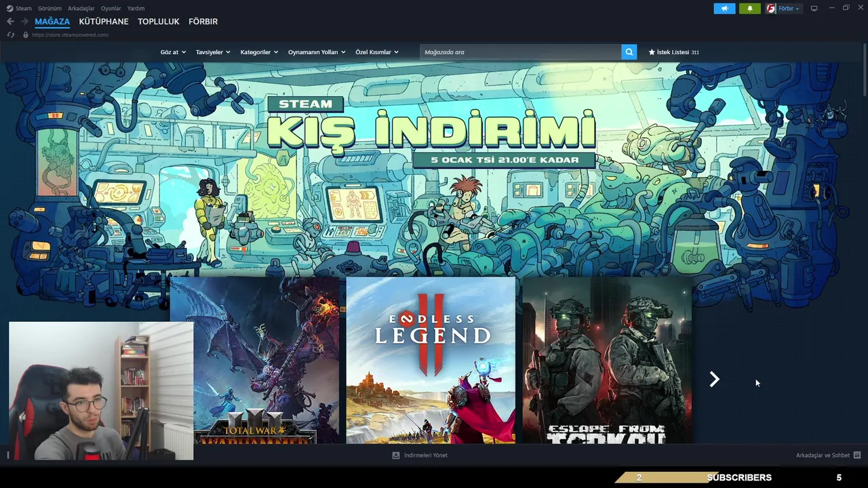Expand the Kategoriler dropdown
Viewport: 868px width, 488px height.
click(259, 52)
